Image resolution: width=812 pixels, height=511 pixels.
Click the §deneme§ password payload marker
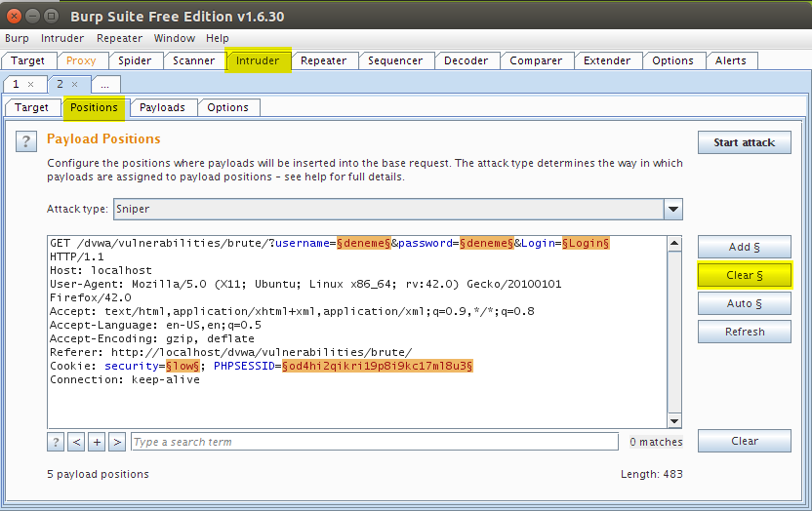point(487,243)
